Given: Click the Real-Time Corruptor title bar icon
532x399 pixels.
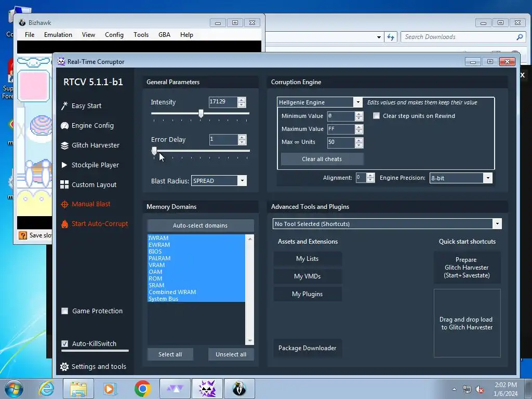Looking at the screenshot, I should click(x=61, y=61).
